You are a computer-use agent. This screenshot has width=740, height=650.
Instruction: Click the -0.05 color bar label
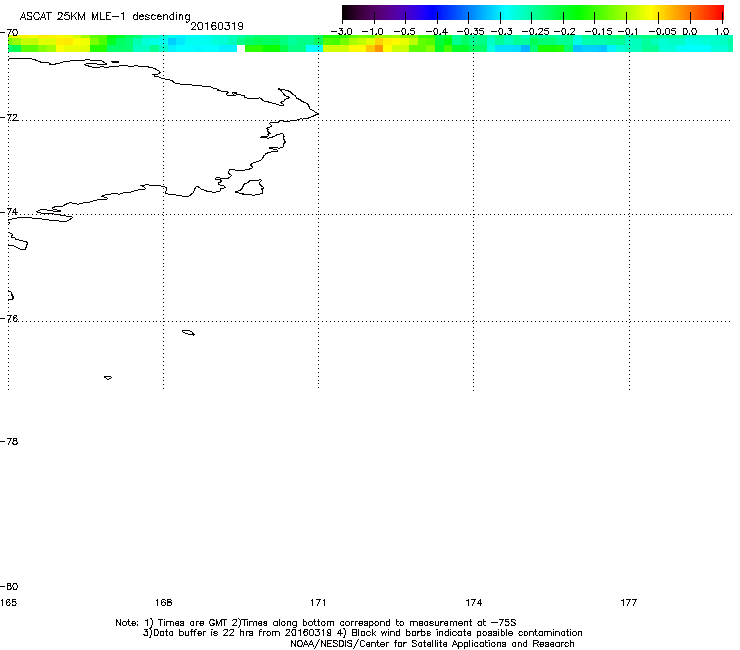click(662, 32)
